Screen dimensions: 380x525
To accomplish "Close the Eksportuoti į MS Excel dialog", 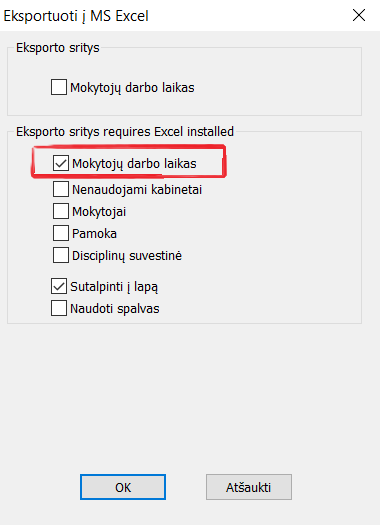I will (x=359, y=15).
